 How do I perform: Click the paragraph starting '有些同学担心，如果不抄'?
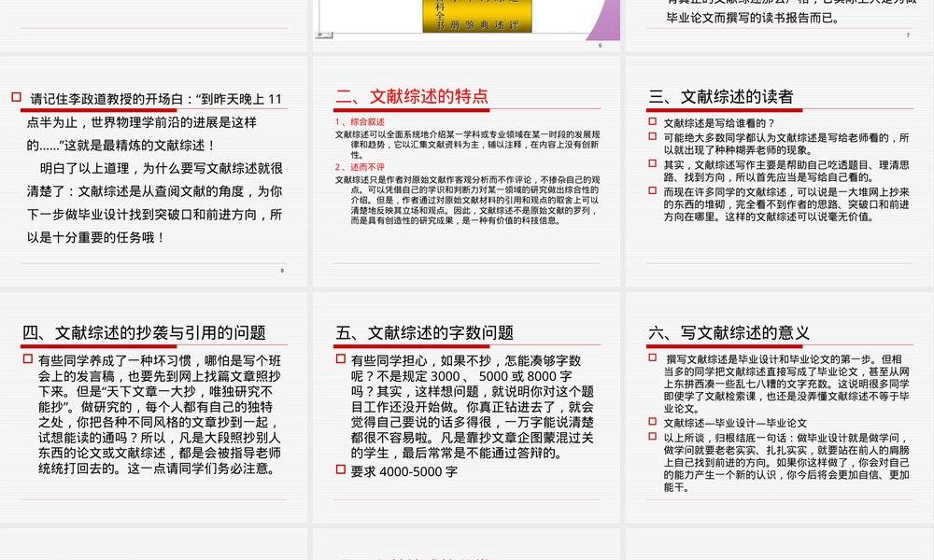point(473,406)
